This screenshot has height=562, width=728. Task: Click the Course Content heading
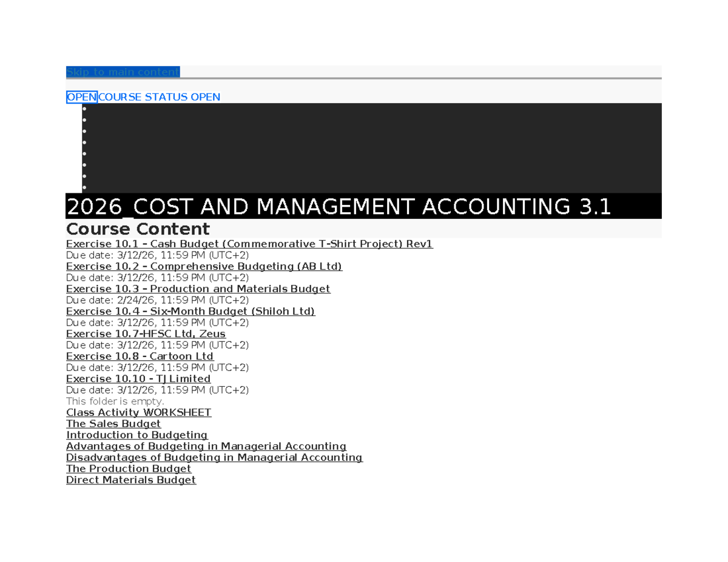[138, 229]
